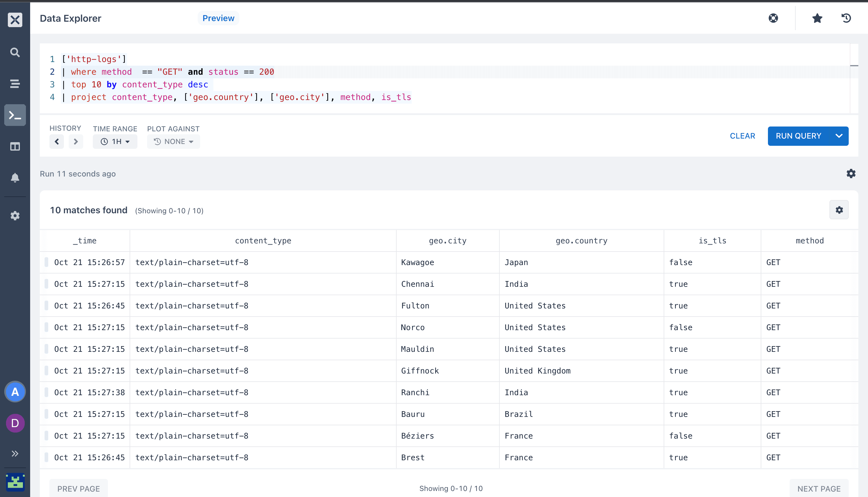Open the Plot Against NONE dropdown

click(x=174, y=142)
